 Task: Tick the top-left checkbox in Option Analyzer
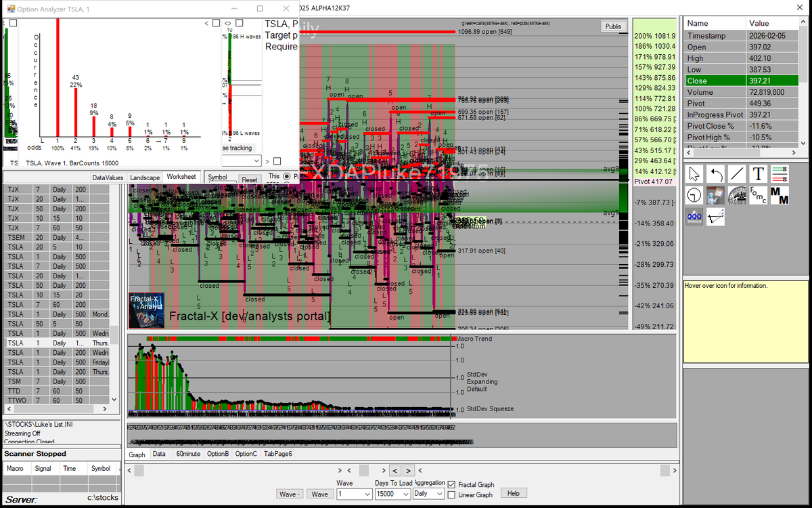click(x=13, y=23)
